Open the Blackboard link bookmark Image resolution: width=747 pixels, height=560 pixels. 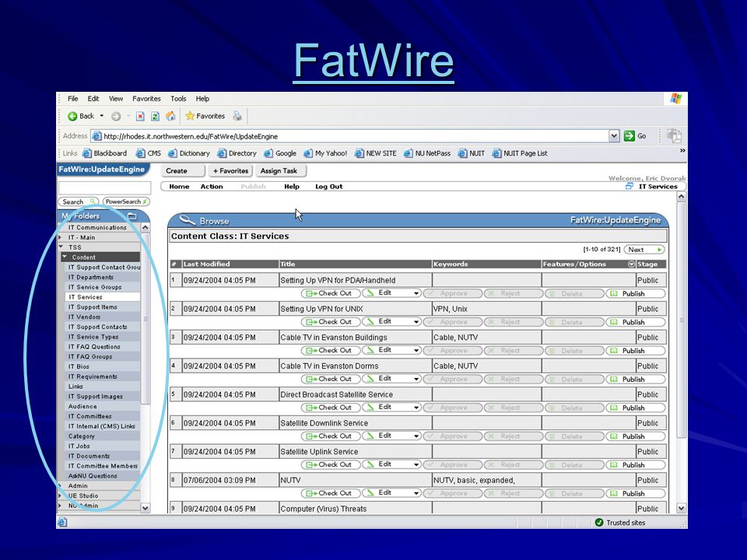coord(105,153)
